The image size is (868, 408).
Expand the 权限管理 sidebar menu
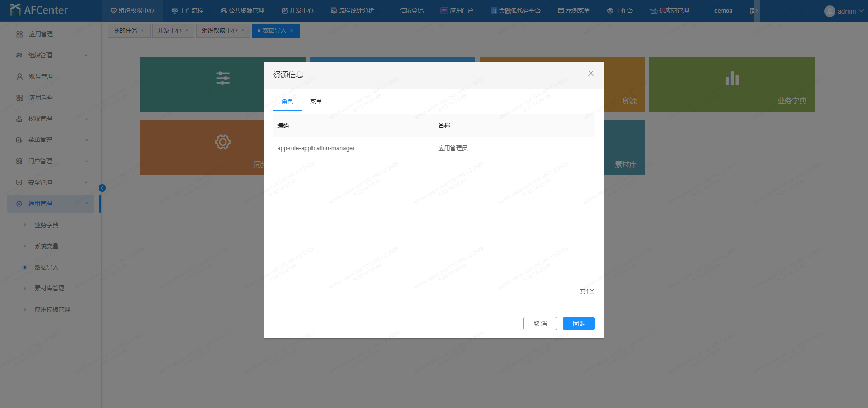pyautogui.click(x=86, y=119)
